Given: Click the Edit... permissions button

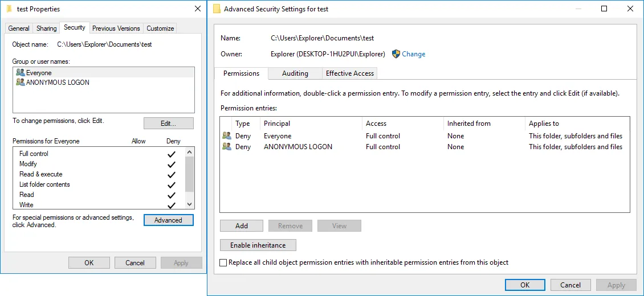Looking at the screenshot, I should [x=168, y=124].
